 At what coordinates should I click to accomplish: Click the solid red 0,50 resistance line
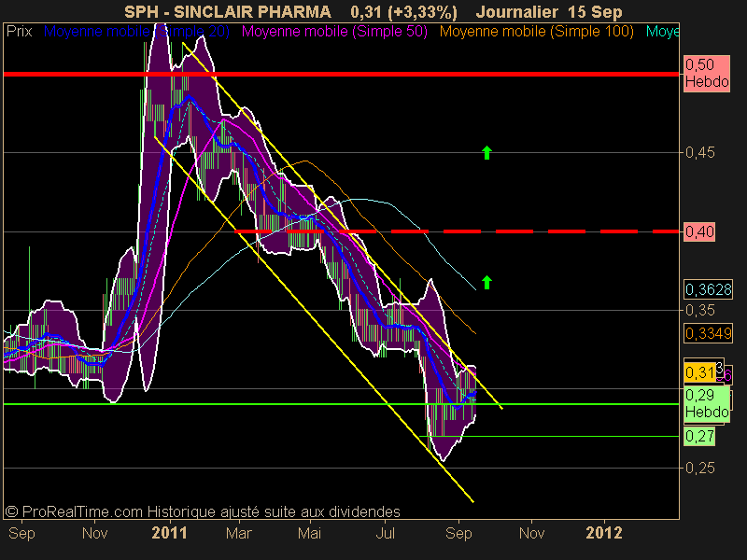coord(341,74)
